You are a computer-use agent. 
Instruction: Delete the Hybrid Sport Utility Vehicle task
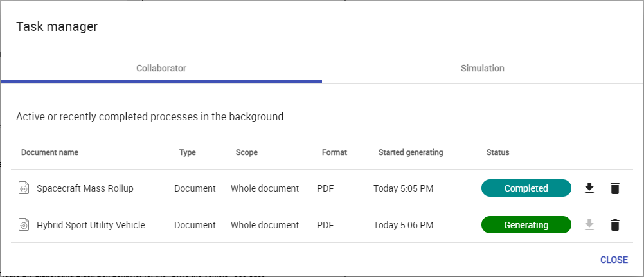(x=615, y=225)
